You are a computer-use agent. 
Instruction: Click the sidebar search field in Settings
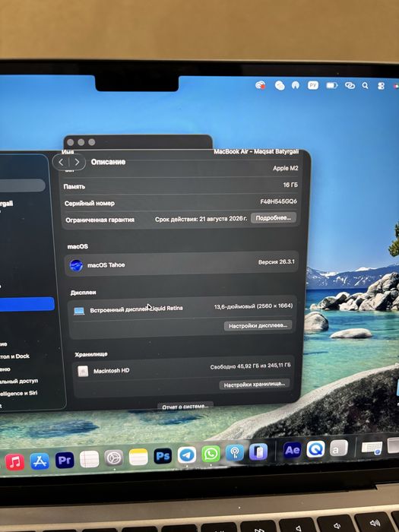coord(22,185)
